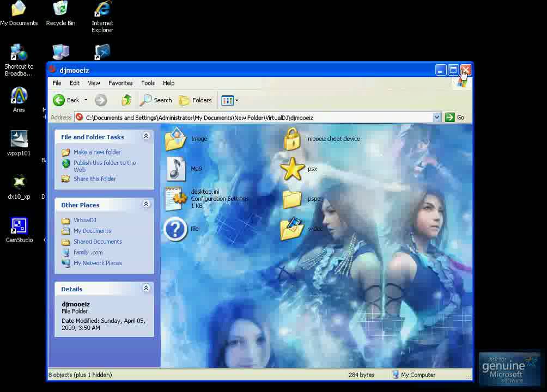Image resolution: width=547 pixels, height=392 pixels.
Task: Open the Help menu
Action: click(x=168, y=83)
